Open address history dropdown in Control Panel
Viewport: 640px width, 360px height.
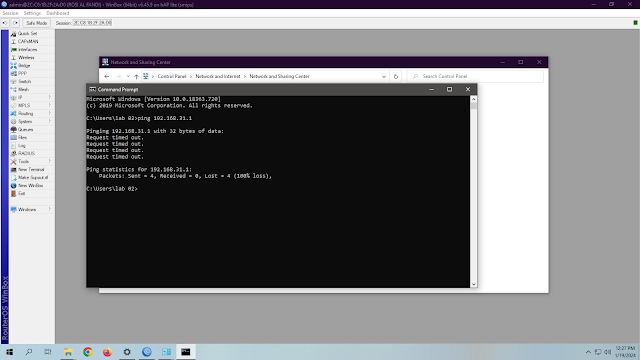tap(384, 76)
